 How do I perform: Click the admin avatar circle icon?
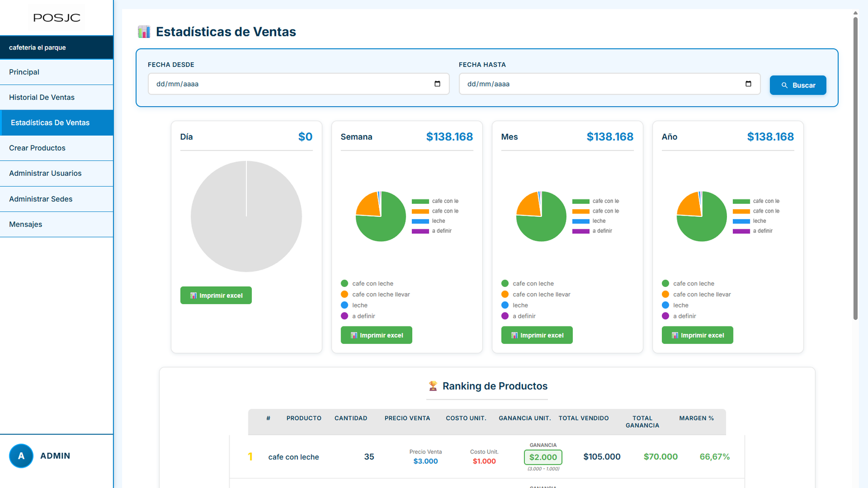[x=21, y=456]
